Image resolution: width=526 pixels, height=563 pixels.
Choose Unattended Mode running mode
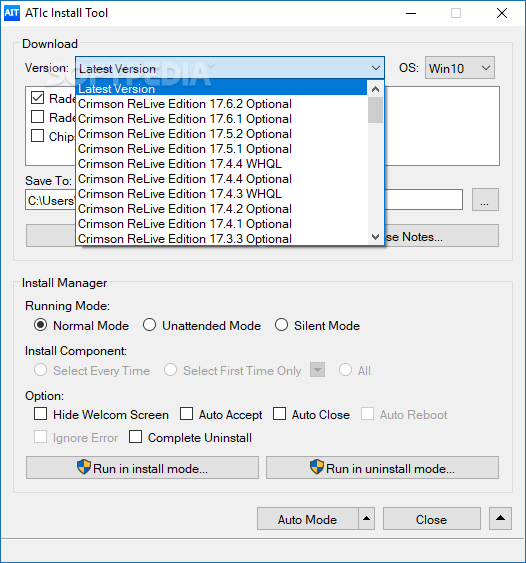click(149, 325)
